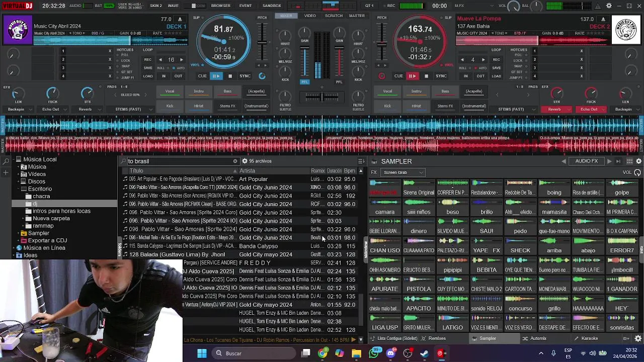Screen dimensions: 644x362
Task: Open WhatsApp from the taskbar
Action: [373, 353]
